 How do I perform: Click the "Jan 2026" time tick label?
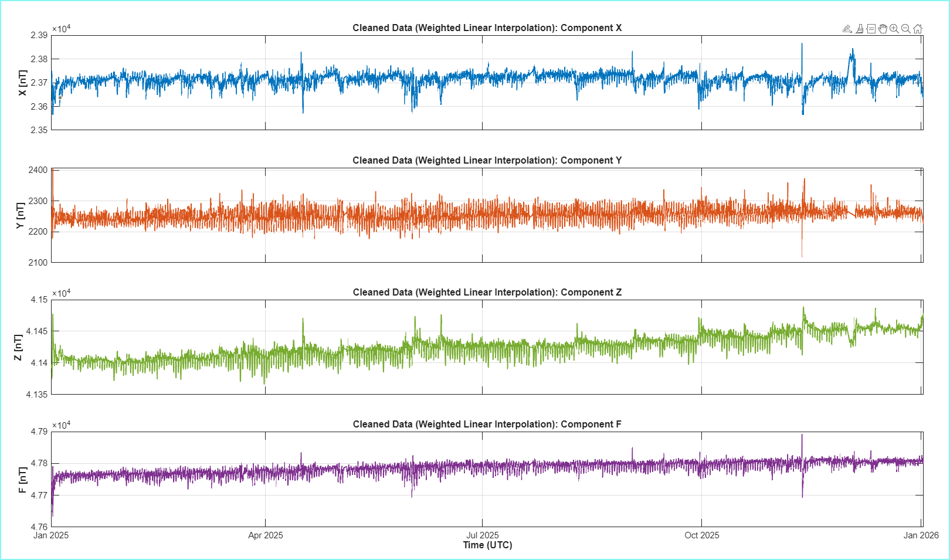click(921, 535)
